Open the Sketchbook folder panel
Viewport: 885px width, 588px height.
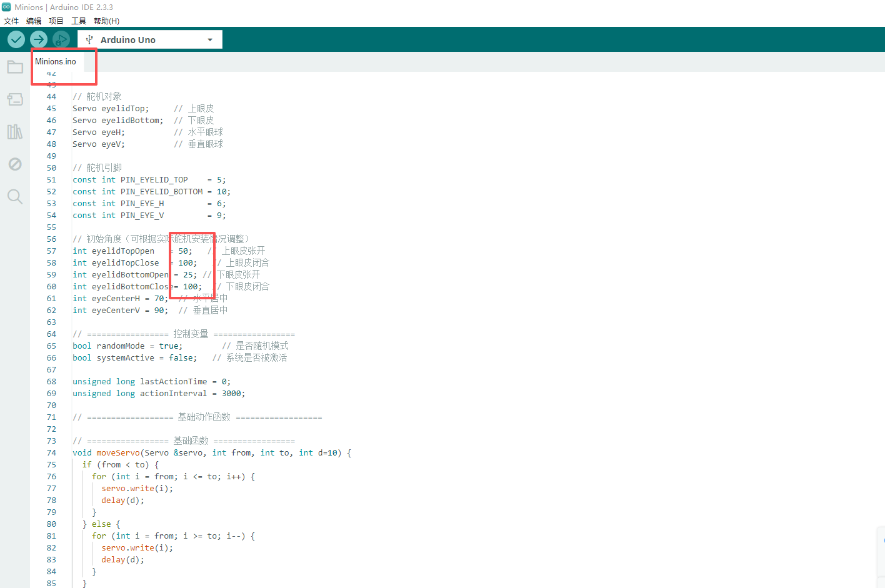15,67
